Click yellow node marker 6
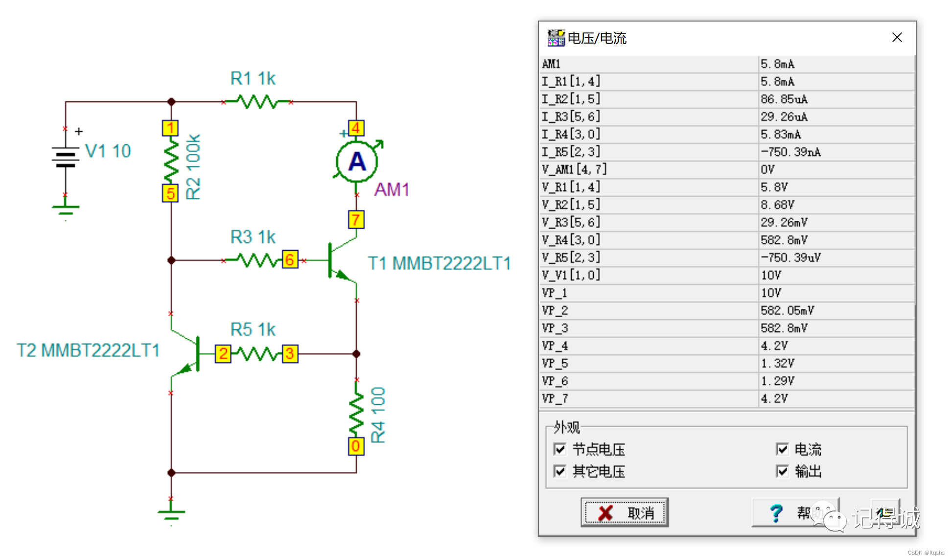952x560 pixels. point(290,259)
